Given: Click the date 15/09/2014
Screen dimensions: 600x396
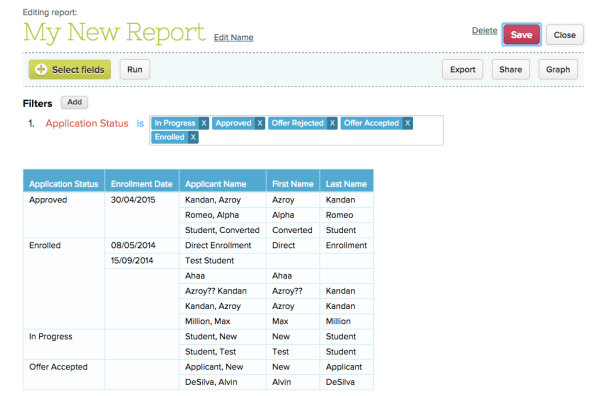Looking at the screenshot, I should [x=132, y=261].
